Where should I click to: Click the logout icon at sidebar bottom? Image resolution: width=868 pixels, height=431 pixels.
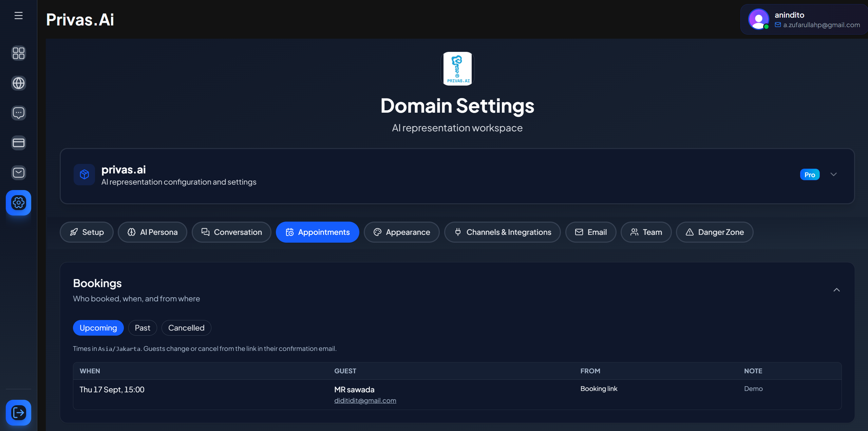18,413
